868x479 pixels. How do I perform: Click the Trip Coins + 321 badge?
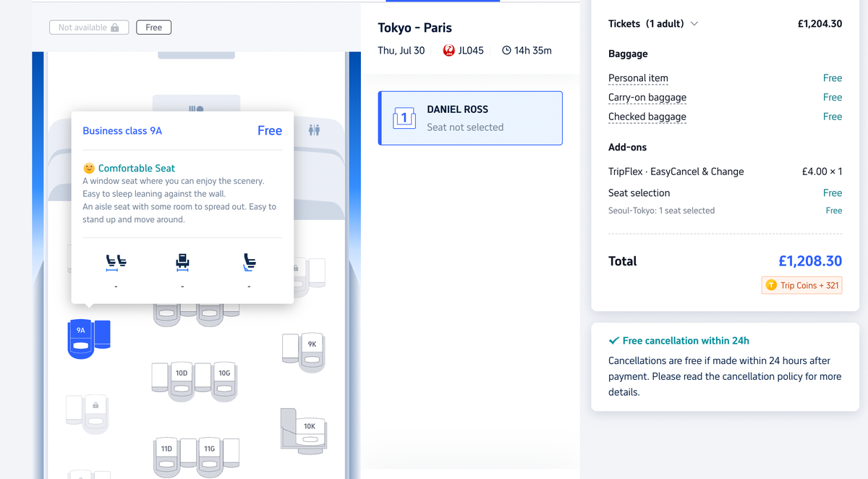[x=801, y=286]
